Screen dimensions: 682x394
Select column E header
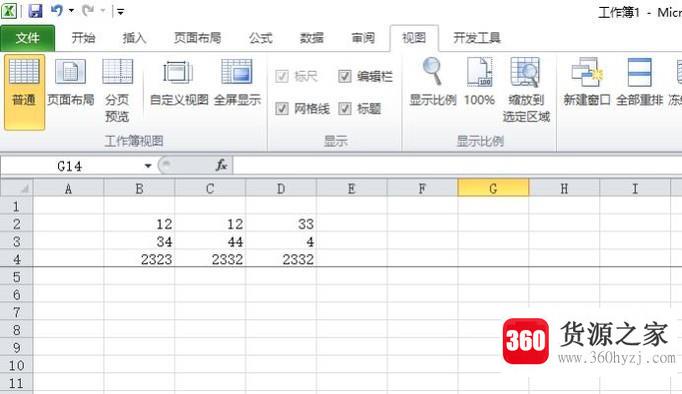[x=352, y=188]
